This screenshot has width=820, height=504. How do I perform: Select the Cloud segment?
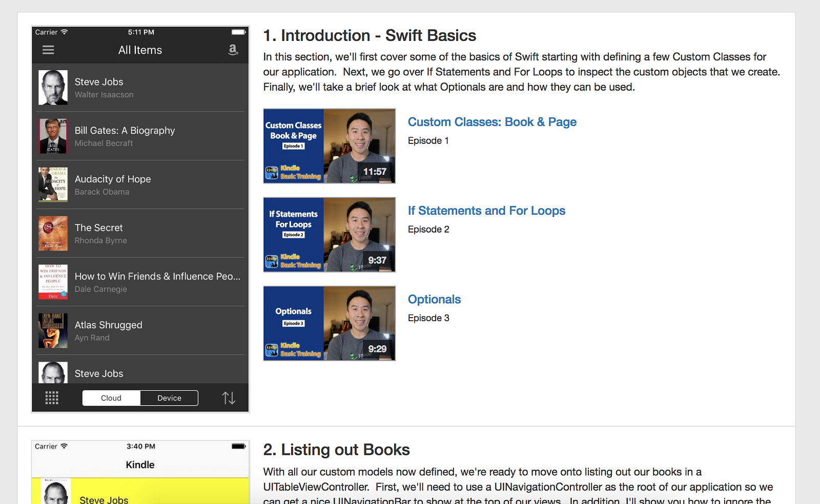point(111,398)
